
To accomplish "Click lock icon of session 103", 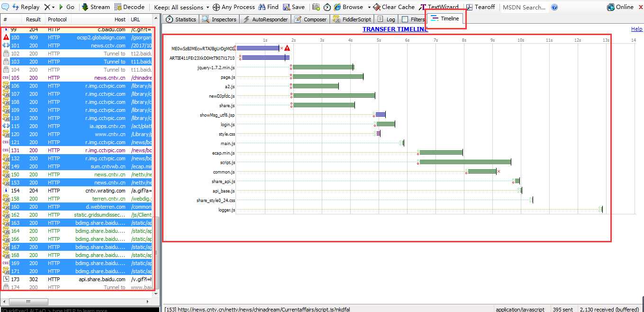I will coord(6,62).
